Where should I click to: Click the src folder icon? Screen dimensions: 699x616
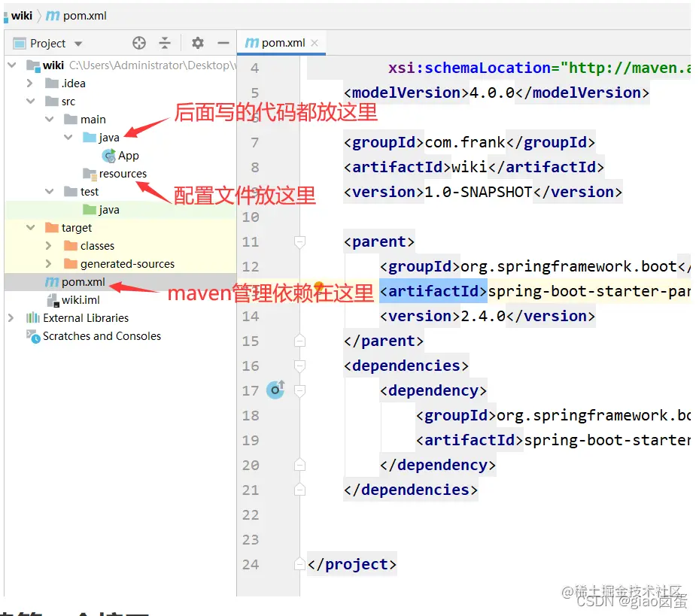coord(52,102)
